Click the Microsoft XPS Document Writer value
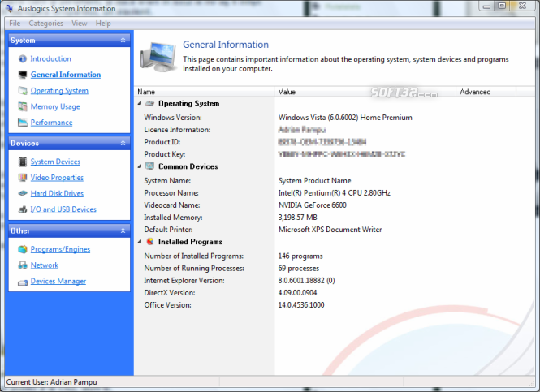540x392 pixels. click(x=330, y=230)
